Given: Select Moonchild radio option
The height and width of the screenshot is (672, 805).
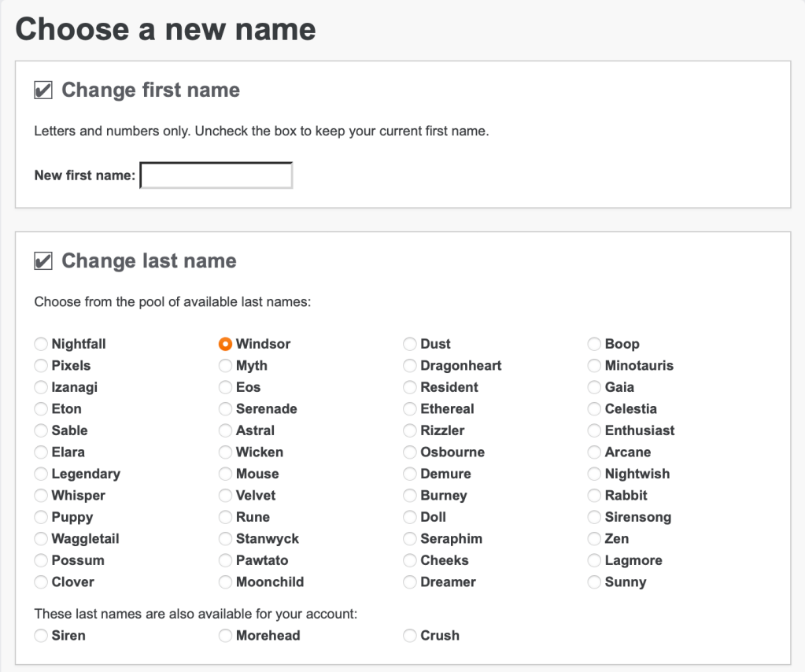Looking at the screenshot, I should 226,582.
